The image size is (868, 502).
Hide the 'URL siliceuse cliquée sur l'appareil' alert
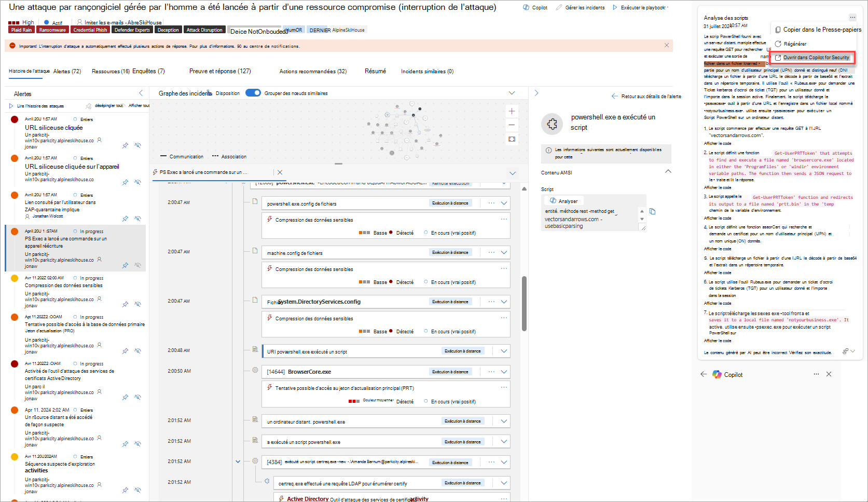[x=138, y=182]
